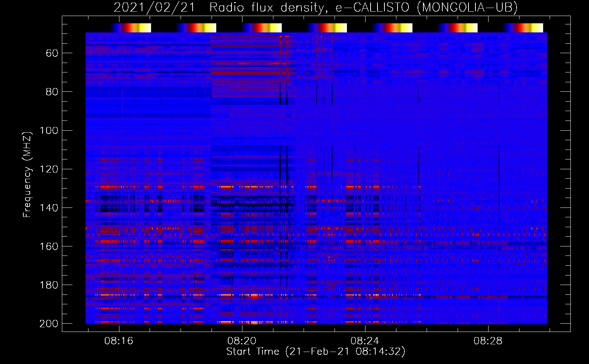Click the 200 frequency tick label
Viewport: 589px width, 364px height.
click(x=49, y=324)
